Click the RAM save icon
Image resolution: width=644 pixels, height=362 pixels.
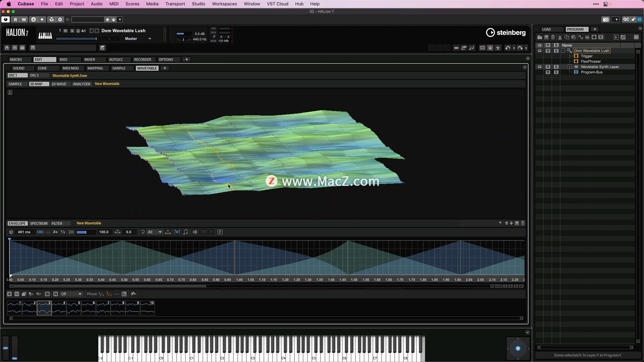pyautogui.click(x=482, y=48)
